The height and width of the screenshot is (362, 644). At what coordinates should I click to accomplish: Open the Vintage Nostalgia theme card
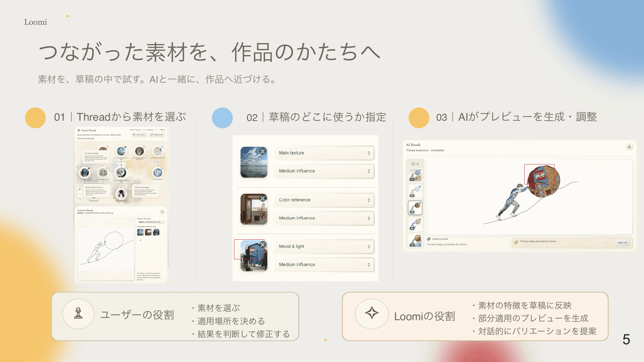click(96, 157)
